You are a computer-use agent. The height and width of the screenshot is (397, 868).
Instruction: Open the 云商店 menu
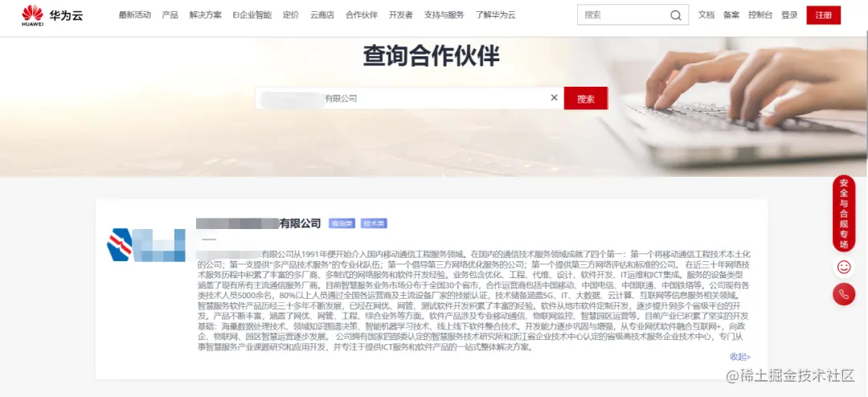point(322,15)
